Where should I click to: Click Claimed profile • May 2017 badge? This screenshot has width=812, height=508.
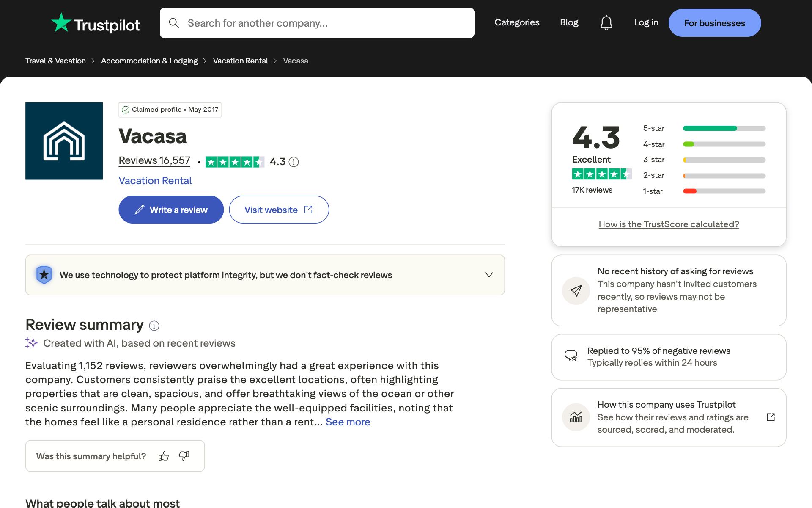click(x=170, y=110)
